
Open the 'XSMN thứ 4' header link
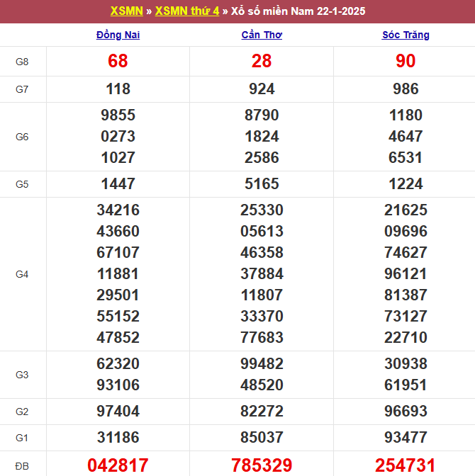186,11
